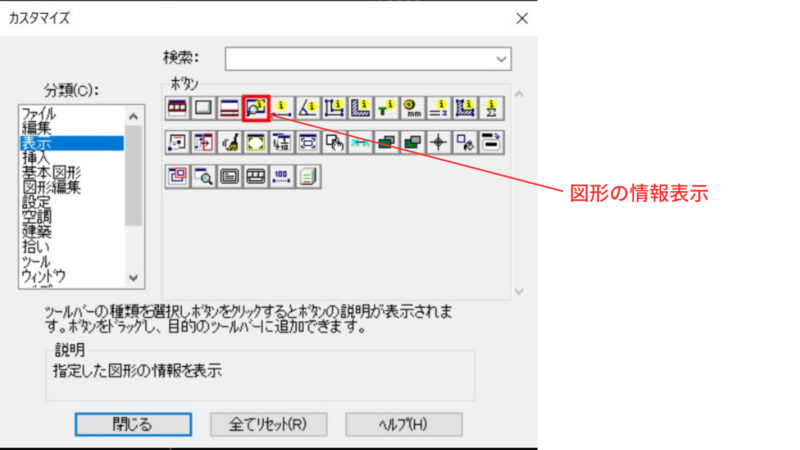Select ファイル in the category list
The image size is (800, 450).
point(71,113)
